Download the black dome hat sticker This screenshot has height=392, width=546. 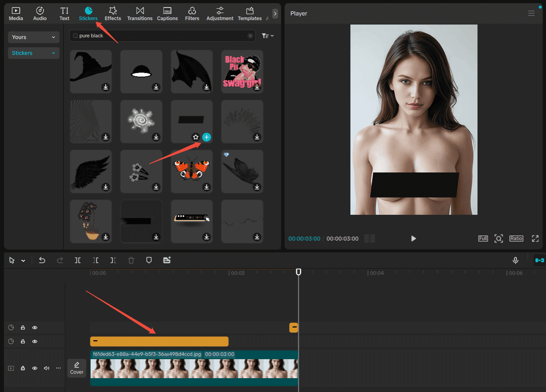pos(156,87)
